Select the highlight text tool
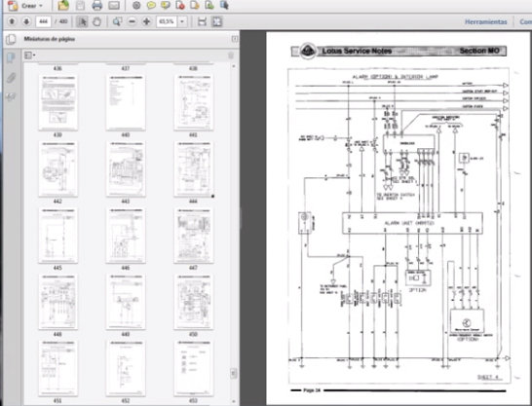532x406 pixels. 166,6
